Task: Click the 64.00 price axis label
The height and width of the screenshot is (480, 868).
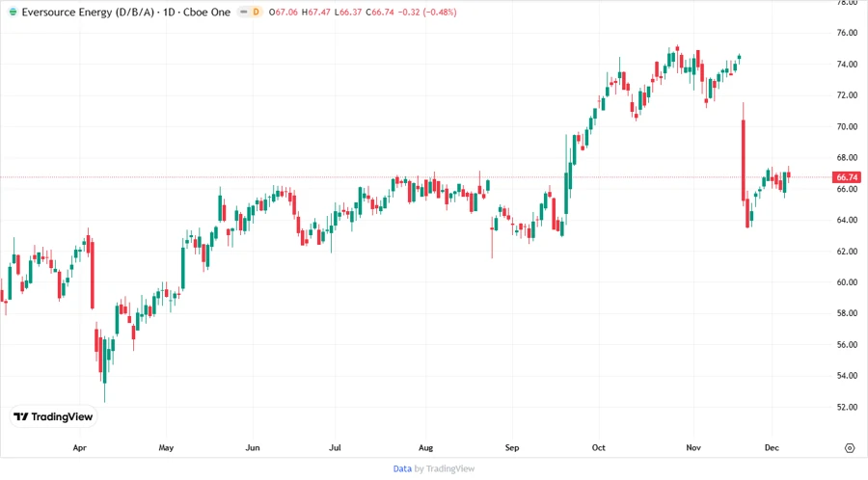Action: pos(847,220)
